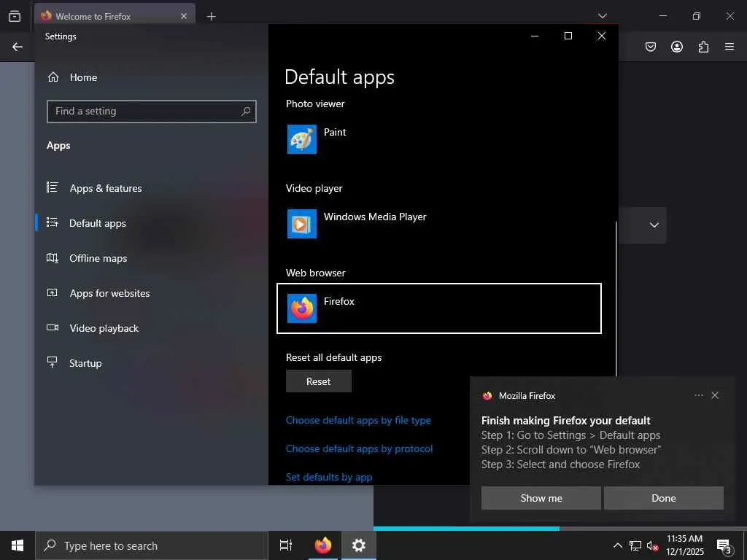Viewport: 747px width, 560px height.
Task: Go to Apps for websites
Action: (x=98, y=293)
